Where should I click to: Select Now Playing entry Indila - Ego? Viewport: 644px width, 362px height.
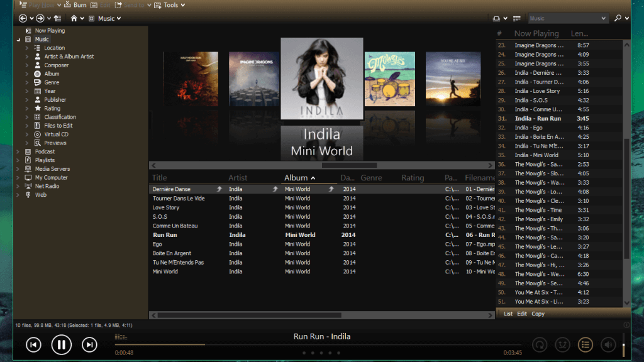[x=528, y=128]
